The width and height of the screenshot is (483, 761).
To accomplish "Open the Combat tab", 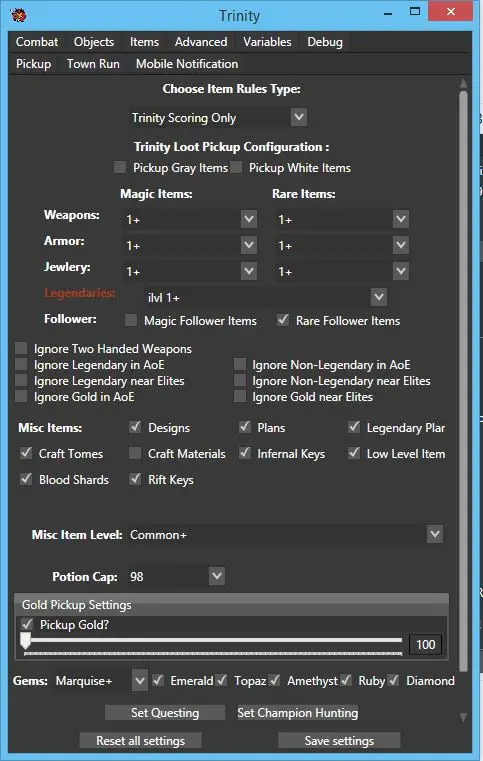I will tap(37, 42).
